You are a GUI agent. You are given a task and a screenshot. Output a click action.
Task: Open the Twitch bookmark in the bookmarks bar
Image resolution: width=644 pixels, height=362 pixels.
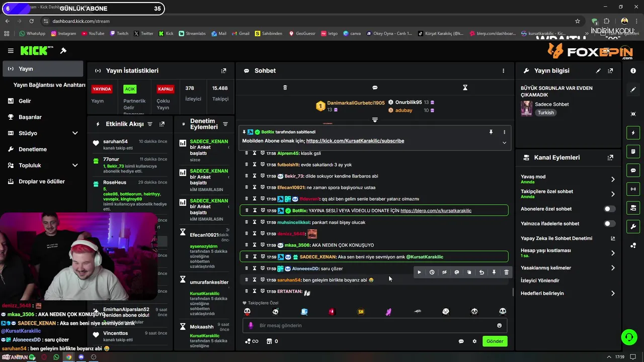[119, 34]
